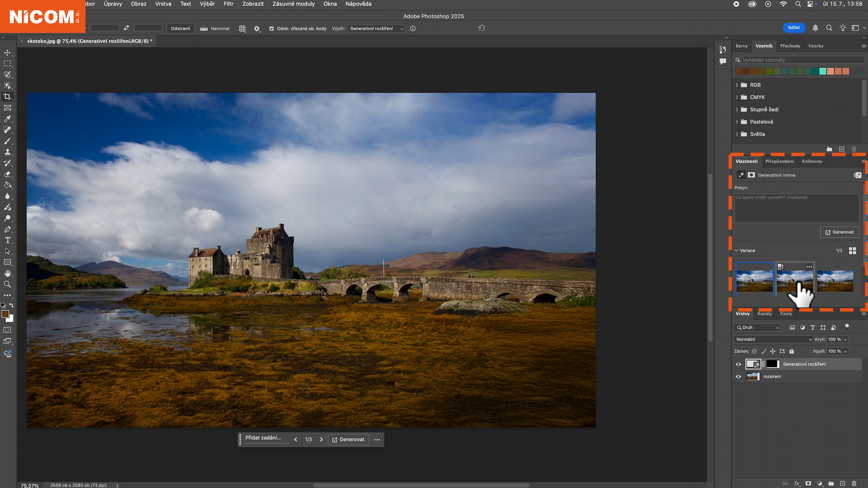Click Generovat in the contextual taskbar

pyautogui.click(x=348, y=439)
